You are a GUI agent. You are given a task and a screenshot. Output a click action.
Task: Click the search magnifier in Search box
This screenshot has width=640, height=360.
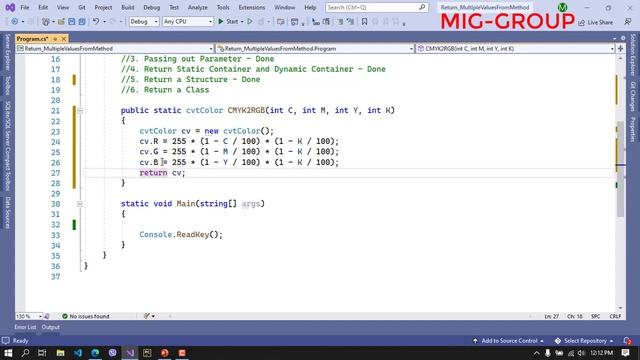click(x=422, y=7)
